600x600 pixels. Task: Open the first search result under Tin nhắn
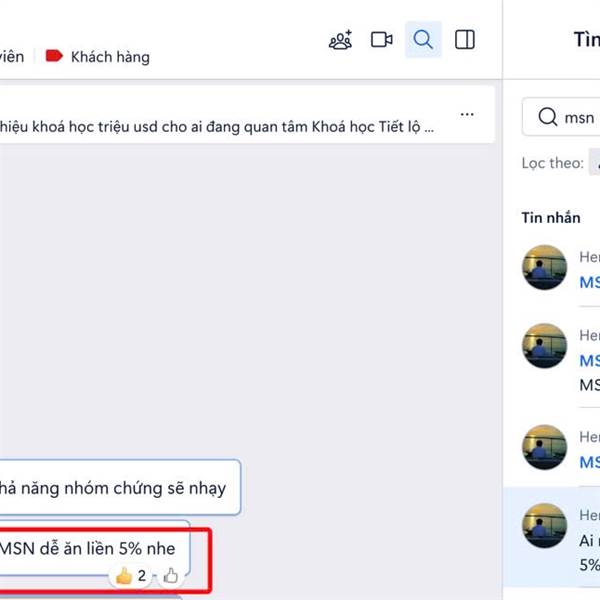pyautogui.click(x=561, y=267)
